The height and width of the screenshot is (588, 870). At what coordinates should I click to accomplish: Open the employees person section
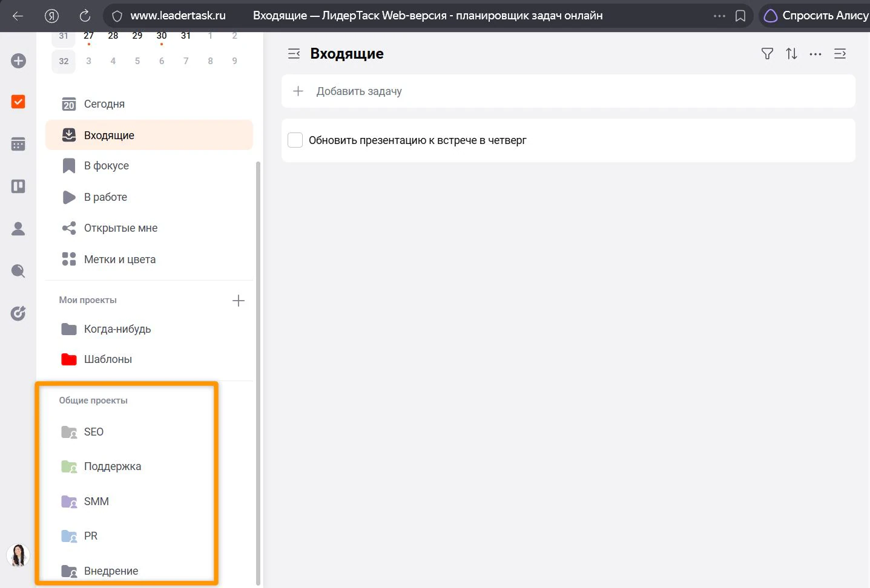click(x=18, y=229)
